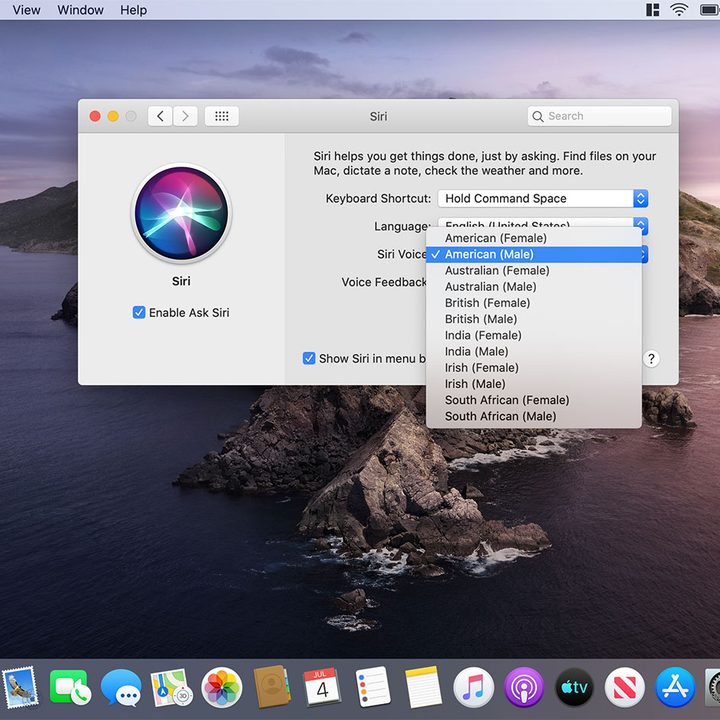This screenshot has width=720, height=720.
Task: Launch Photos from the Dock
Action: coord(222,687)
